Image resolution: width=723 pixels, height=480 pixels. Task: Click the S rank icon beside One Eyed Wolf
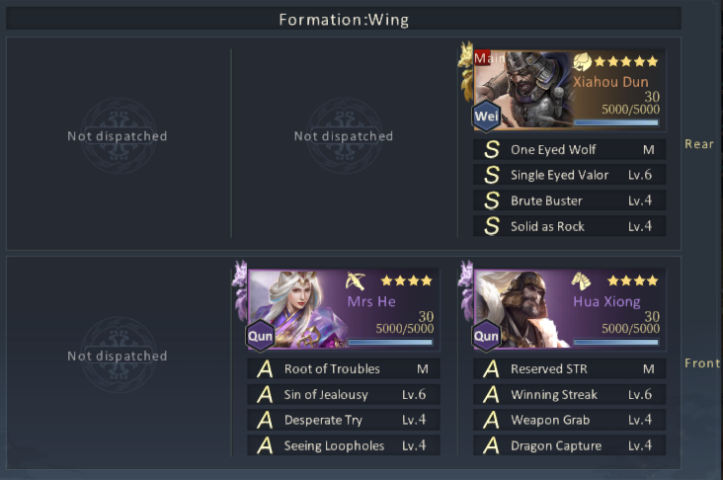(x=492, y=149)
